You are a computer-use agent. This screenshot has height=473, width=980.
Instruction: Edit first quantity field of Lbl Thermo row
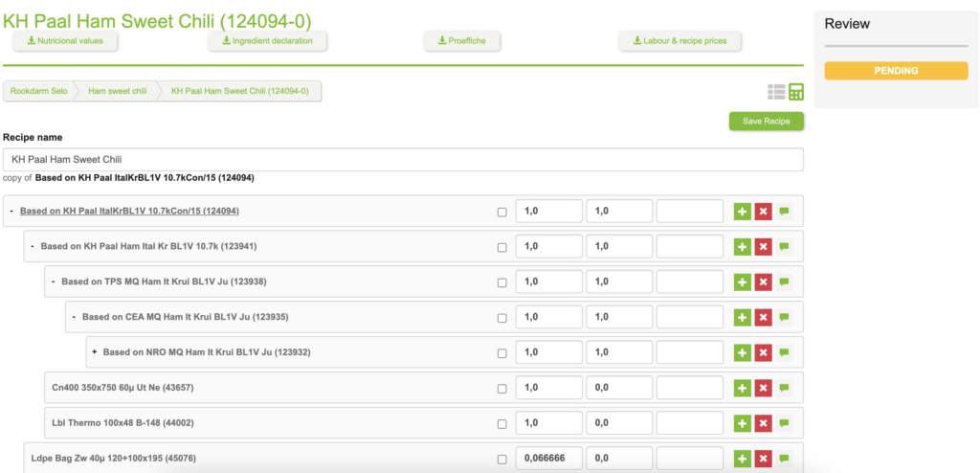pos(548,423)
